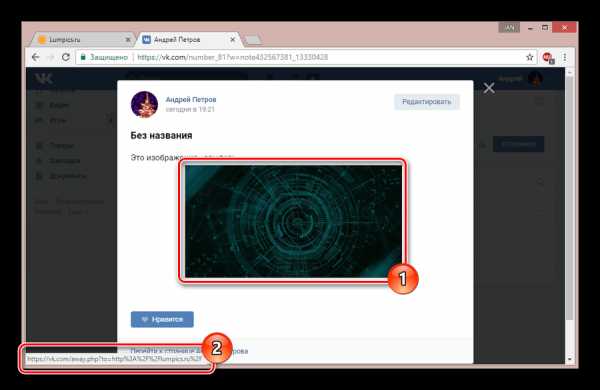The height and width of the screenshot is (390, 600).
Task: Close the Андрей Петров tab
Action: coord(232,40)
